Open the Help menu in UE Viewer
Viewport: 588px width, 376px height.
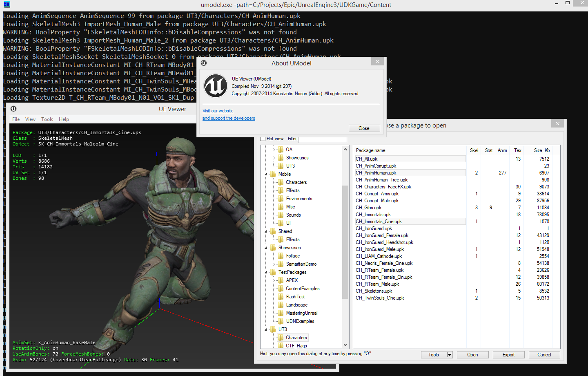[x=64, y=119]
